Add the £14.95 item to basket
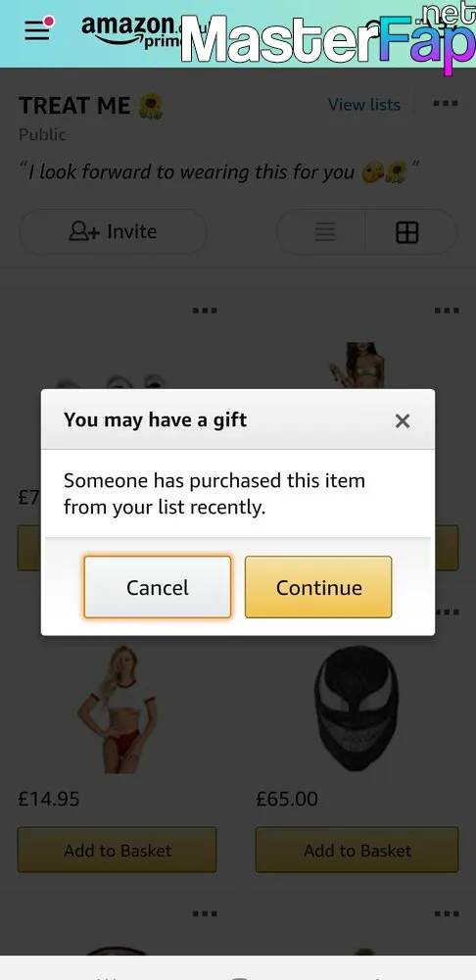476x980 pixels. click(x=117, y=850)
